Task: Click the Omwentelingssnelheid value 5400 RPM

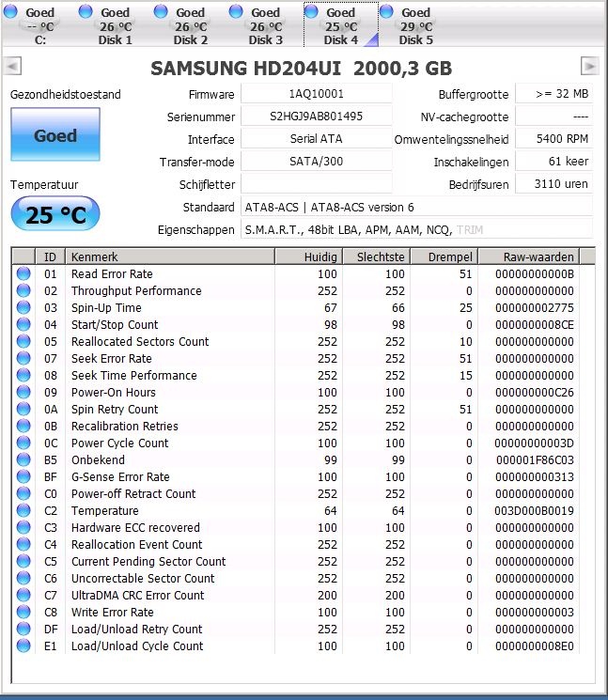Action: click(554, 139)
